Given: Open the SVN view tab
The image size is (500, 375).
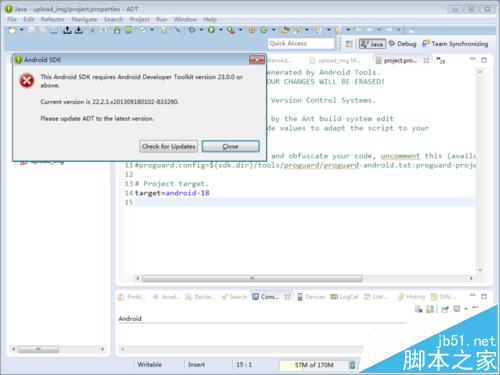Looking at the screenshot, I should [443, 297].
